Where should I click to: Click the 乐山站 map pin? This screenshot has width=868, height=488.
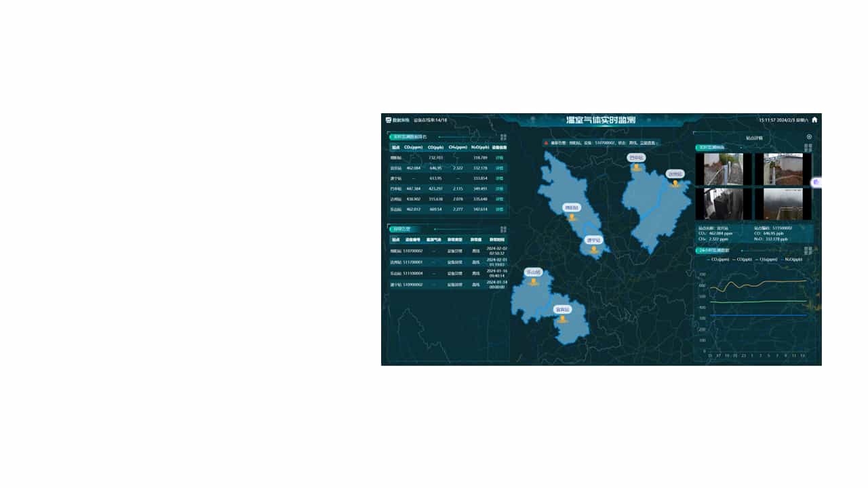click(534, 281)
